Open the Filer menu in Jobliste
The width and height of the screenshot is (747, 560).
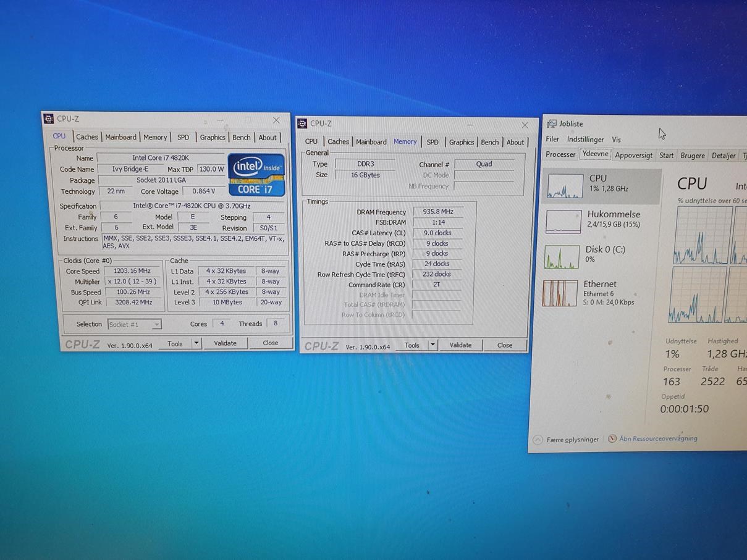click(552, 139)
